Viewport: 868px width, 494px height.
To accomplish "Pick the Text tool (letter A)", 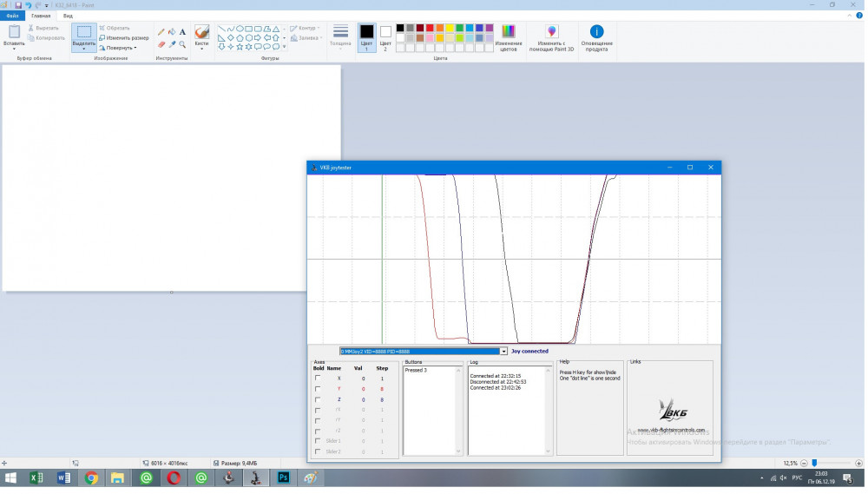I will pos(182,31).
